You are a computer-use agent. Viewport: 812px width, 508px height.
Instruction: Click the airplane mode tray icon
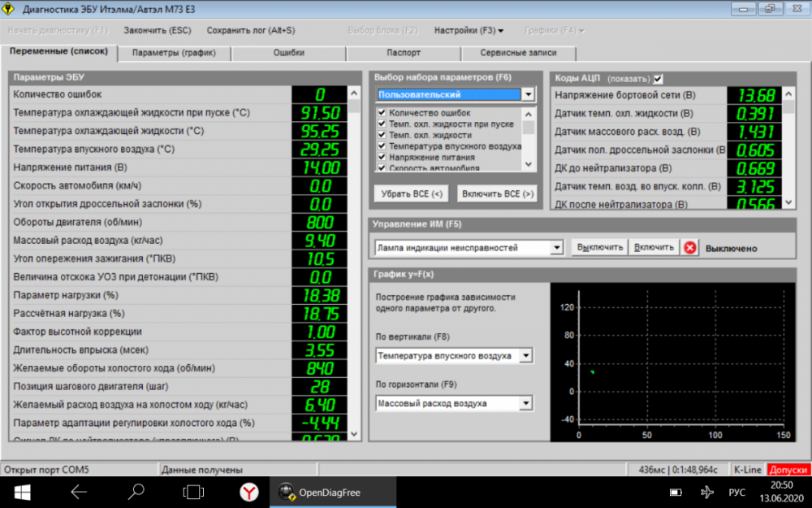706,492
